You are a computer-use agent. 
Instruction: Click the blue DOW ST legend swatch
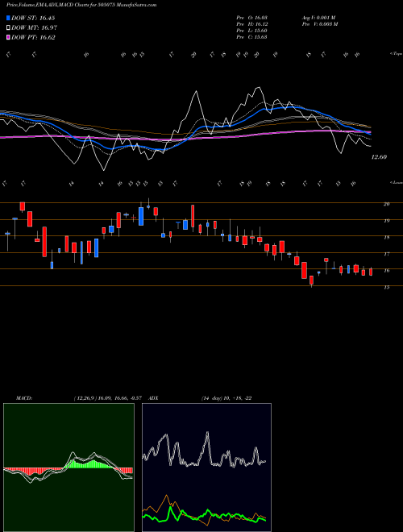coord(8,18)
